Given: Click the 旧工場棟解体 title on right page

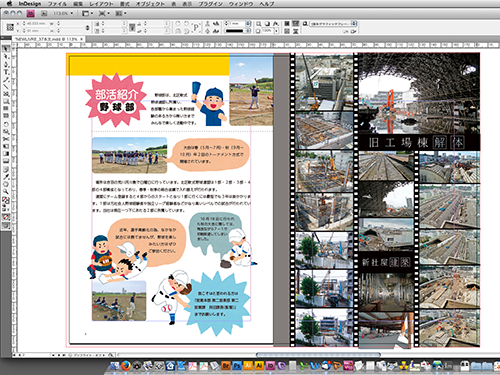Looking at the screenshot, I should point(416,143).
